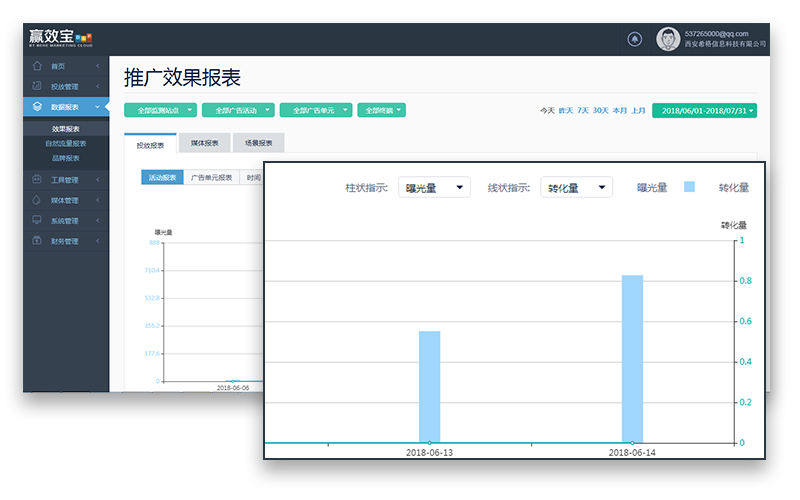This screenshot has height=500, width=800.
Task: Click the 数据报表 layers icon
Action: [37, 106]
